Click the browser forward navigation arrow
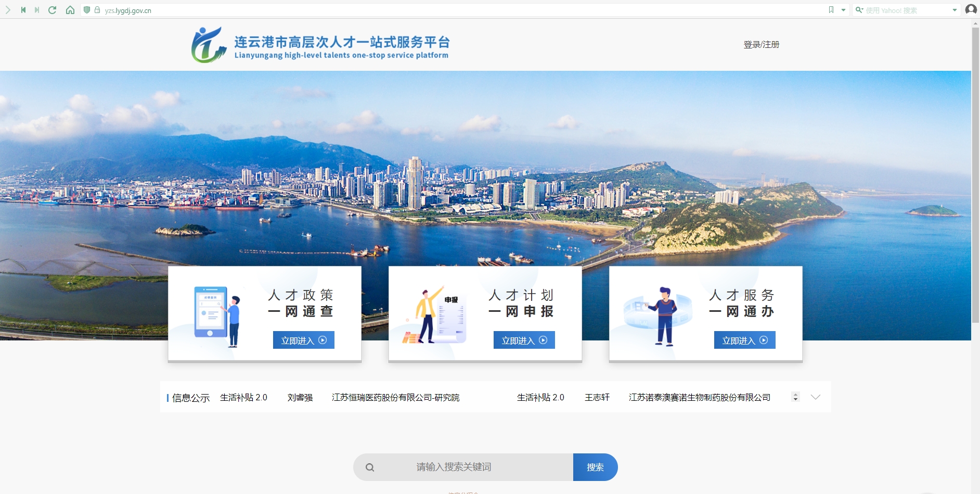The width and height of the screenshot is (980, 494). [x=36, y=9]
